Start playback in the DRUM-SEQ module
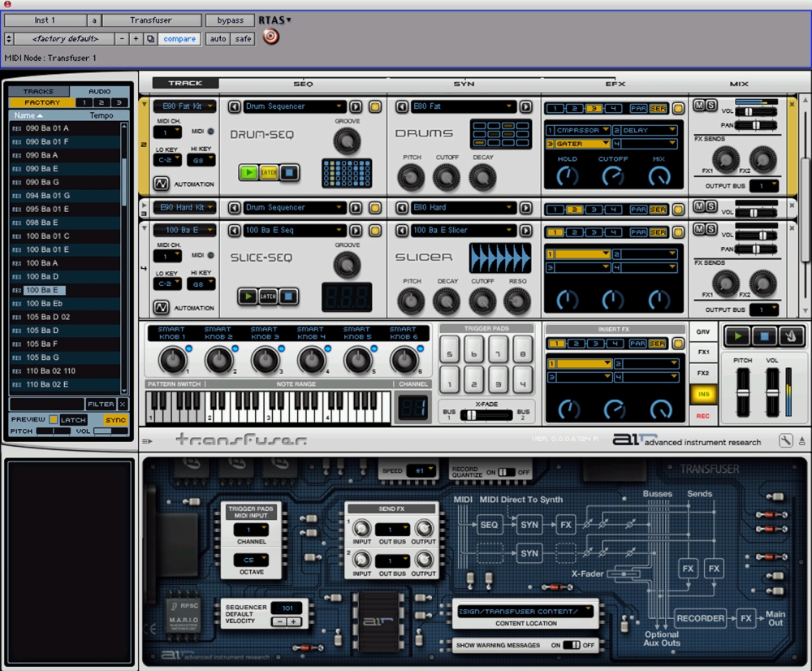 click(248, 172)
